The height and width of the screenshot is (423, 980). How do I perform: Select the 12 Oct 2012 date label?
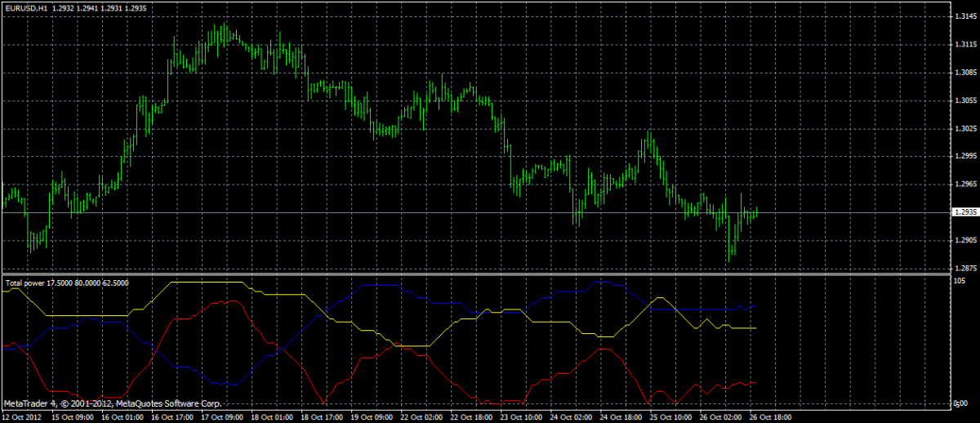click(20, 416)
